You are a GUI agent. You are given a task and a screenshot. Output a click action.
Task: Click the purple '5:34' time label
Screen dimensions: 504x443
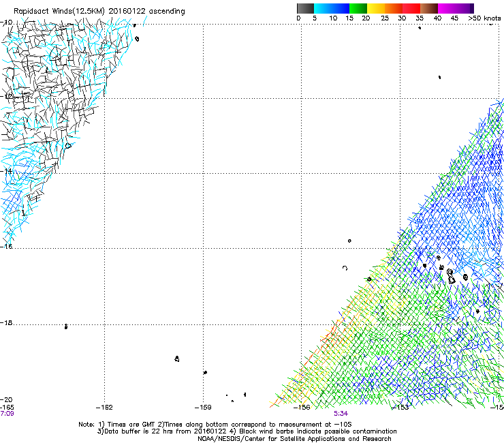(341, 414)
